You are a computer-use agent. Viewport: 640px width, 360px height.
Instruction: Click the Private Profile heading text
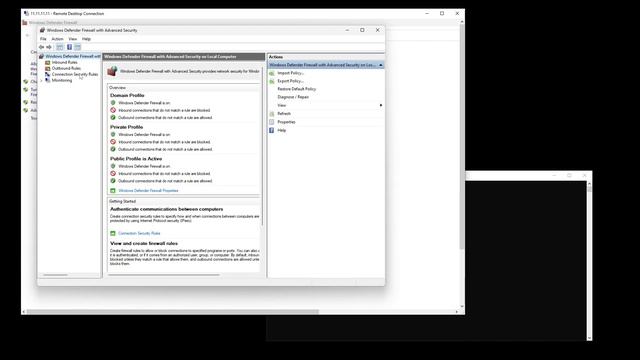tap(127, 127)
